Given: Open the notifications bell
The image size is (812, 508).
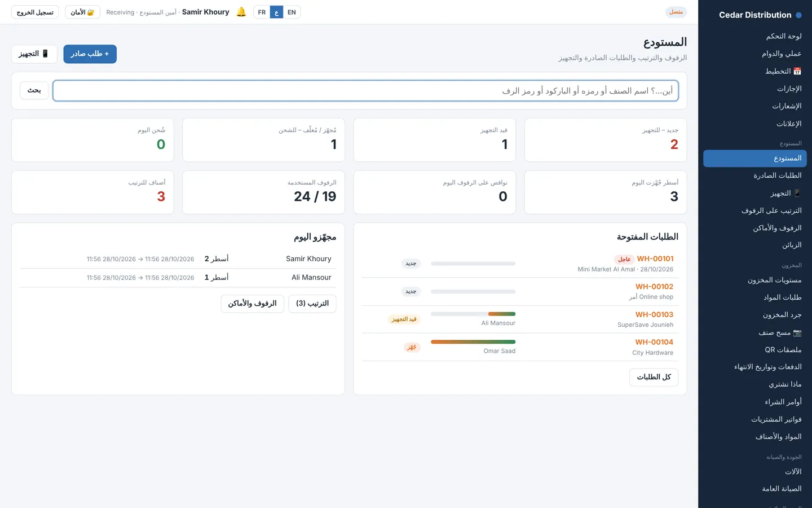Looking at the screenshot, I should click(x=241, y=12).
